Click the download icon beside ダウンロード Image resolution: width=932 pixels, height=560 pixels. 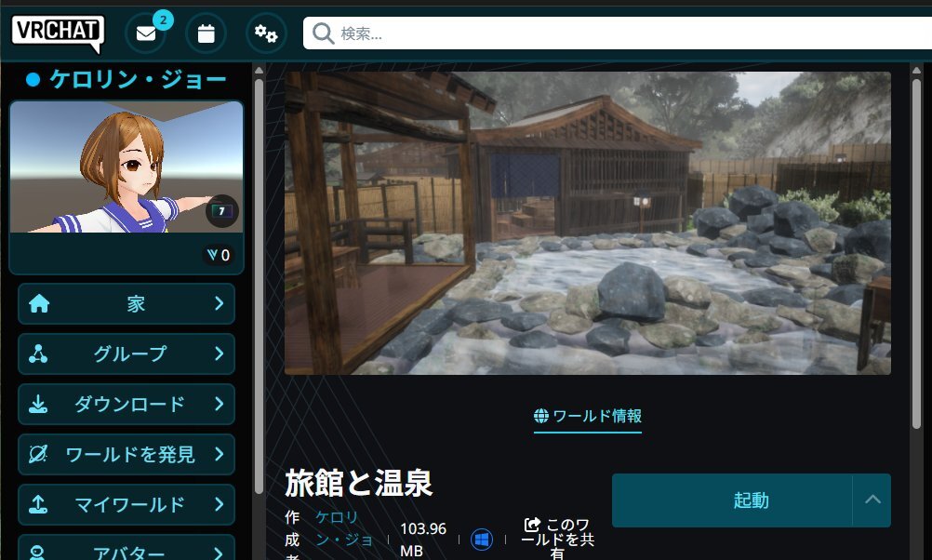point(38,405)
